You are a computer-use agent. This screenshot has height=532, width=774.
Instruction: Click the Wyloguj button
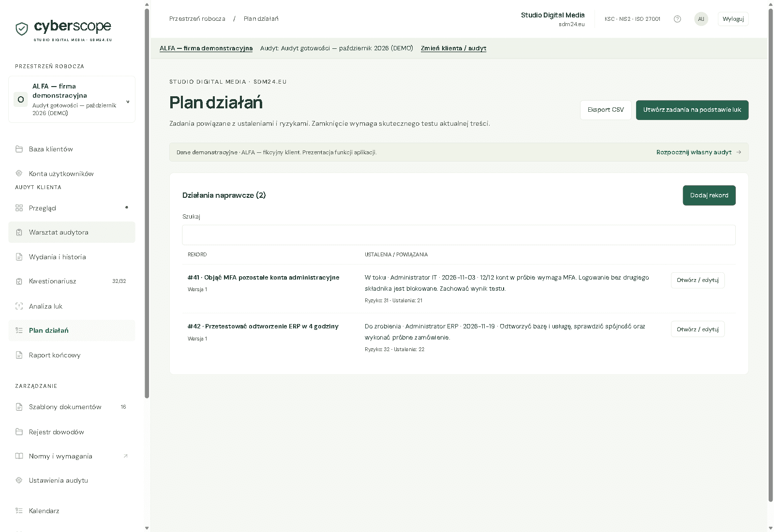[733, 19]
